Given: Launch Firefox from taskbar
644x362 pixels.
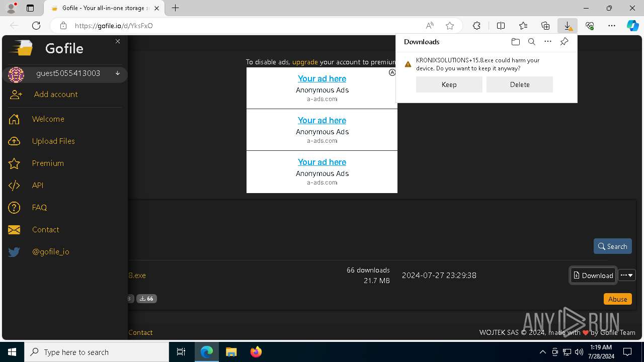Looking at the screenshot, I should pos(256,352).
